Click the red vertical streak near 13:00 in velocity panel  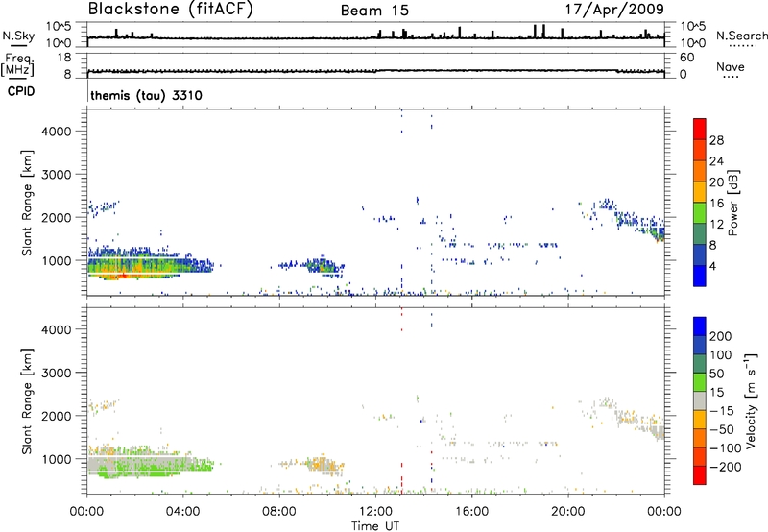401,477
